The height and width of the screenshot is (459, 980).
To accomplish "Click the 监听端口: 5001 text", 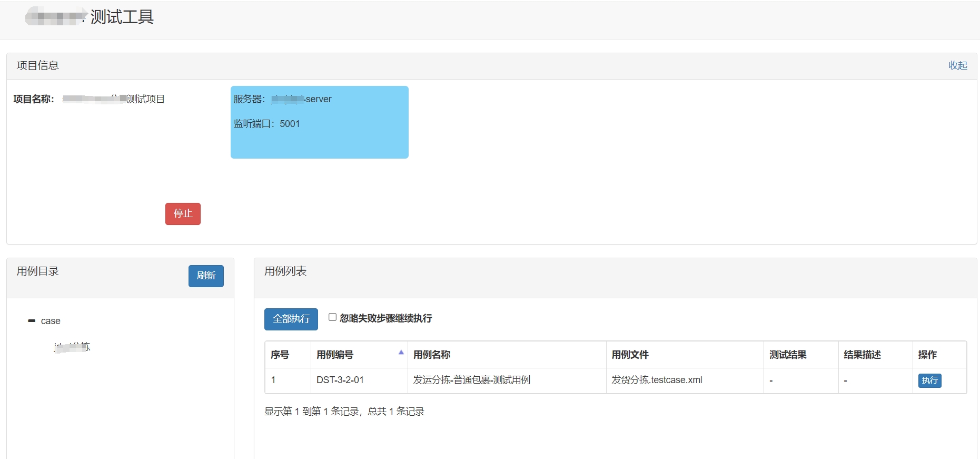I will pyautogui.click(x=266, y=124).
